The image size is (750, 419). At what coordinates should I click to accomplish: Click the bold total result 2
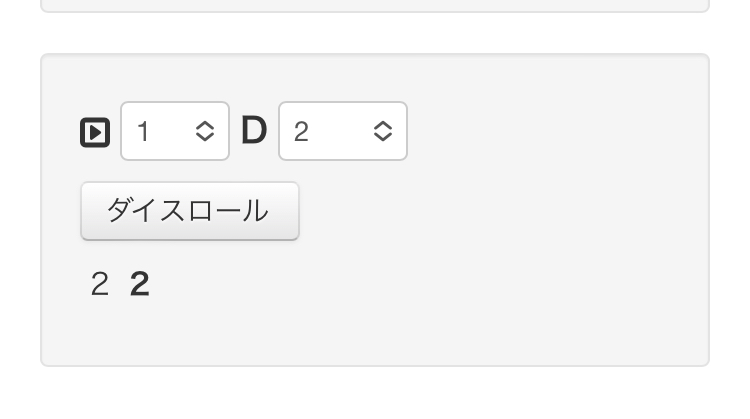point(140,285)
